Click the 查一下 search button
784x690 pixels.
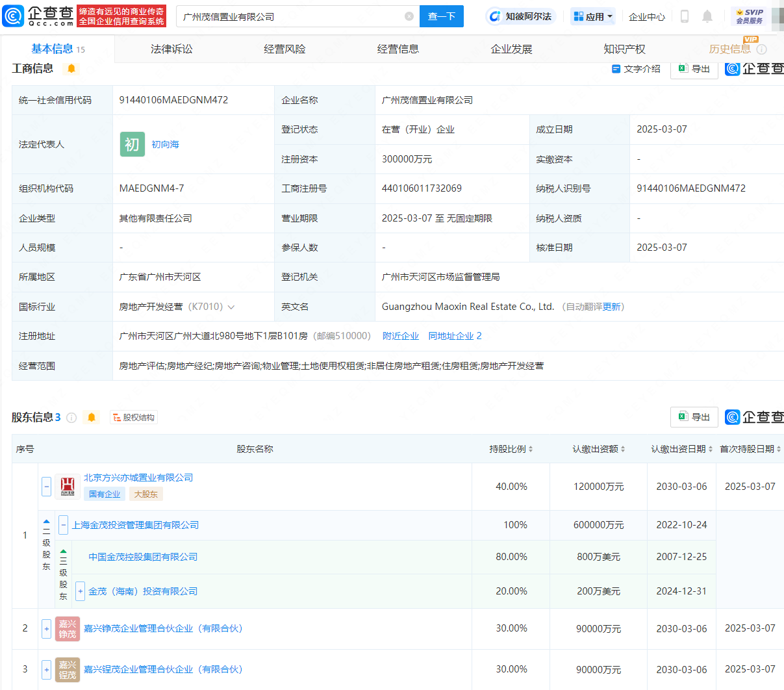pos(442,16)
